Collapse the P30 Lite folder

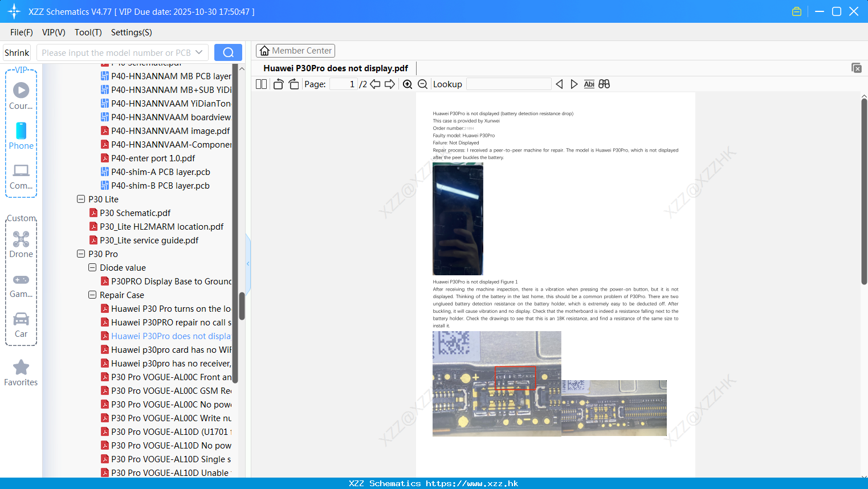(x=81, y=199)
